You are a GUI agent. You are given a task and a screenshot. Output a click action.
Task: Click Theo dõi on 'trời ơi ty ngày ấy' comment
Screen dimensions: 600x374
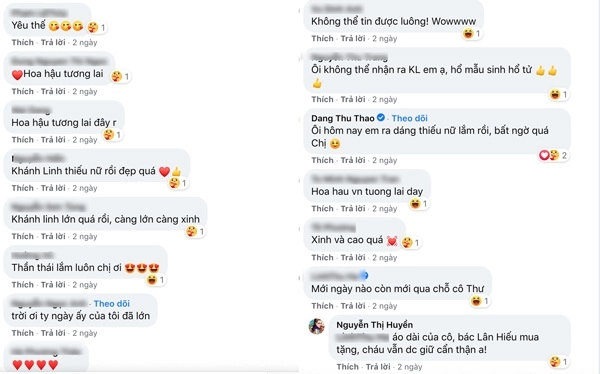(112, 304)
